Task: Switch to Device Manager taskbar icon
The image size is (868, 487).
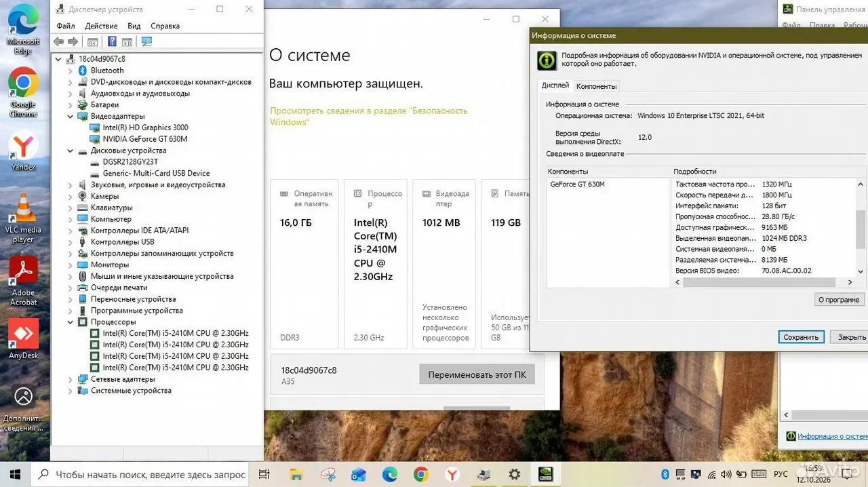Action: click(484, 474)
